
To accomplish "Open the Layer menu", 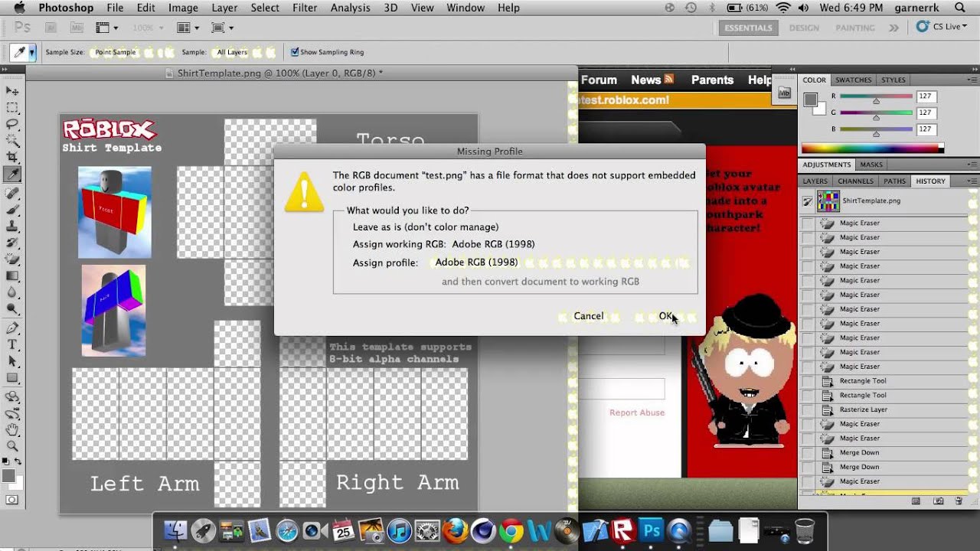I will click(224, 8).
